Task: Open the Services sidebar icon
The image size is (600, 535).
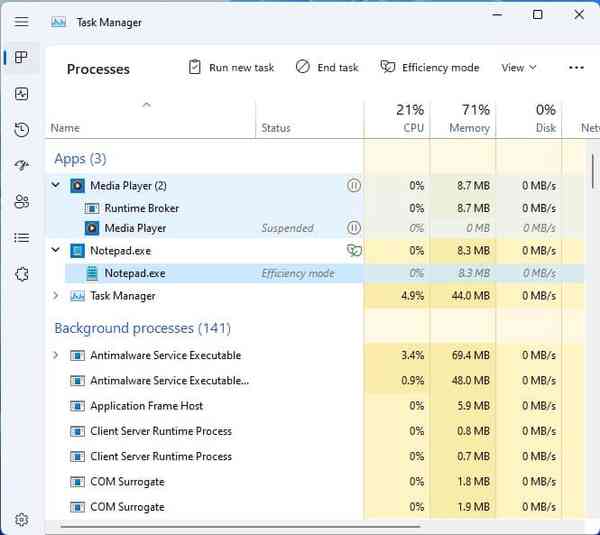Action: pos(21,274)
